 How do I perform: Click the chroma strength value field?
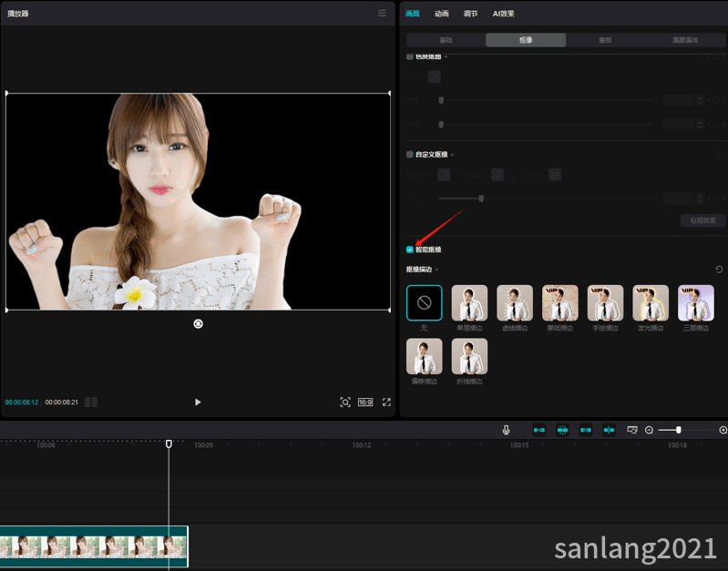tap(679, 100)
